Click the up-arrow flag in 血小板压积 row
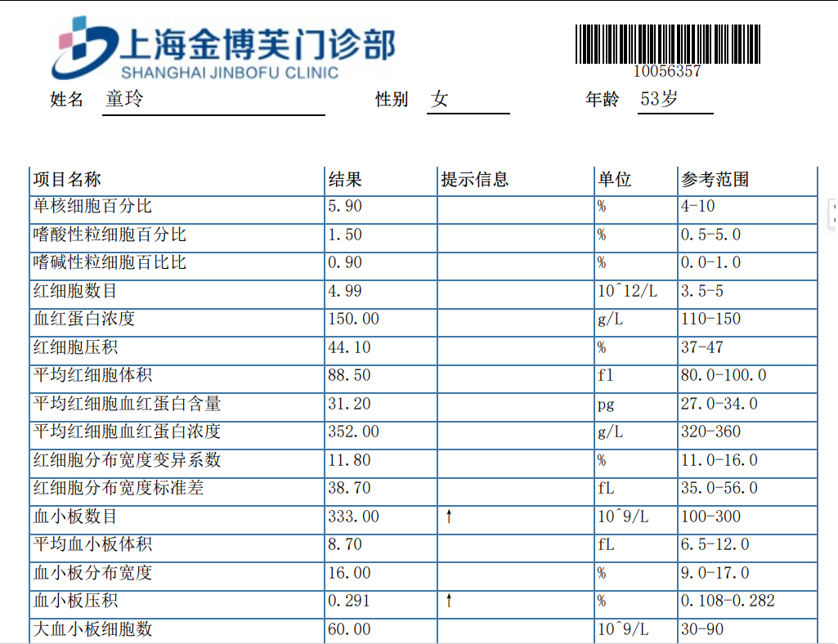838x644 pixels. [x=448, y=602]
